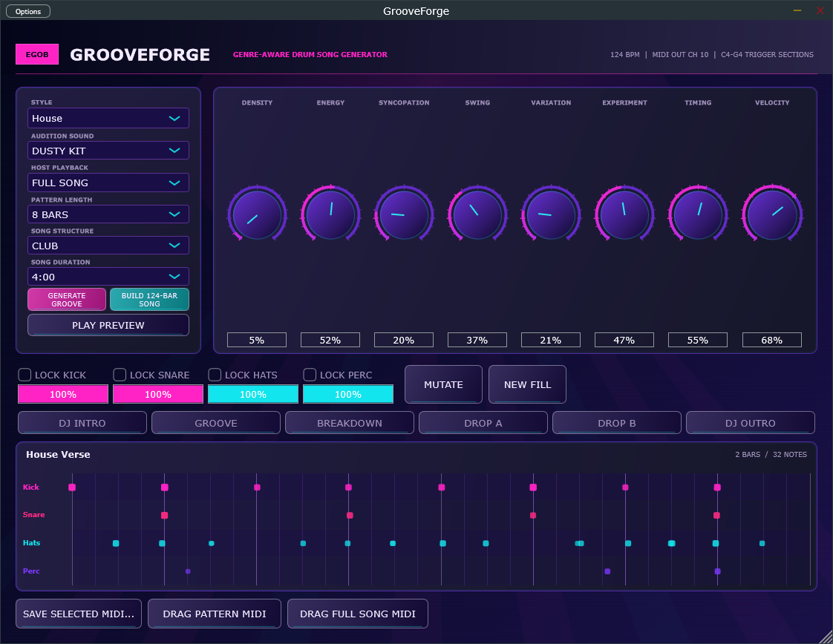
Task: Click the Experiment 47% value box
Action: pos(624,340)
